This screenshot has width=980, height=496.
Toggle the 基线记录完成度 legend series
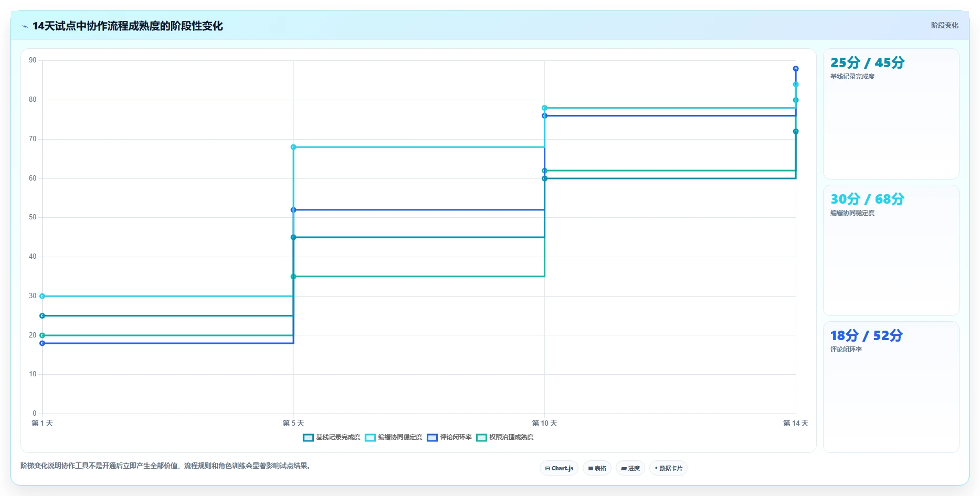pos(332,437)
